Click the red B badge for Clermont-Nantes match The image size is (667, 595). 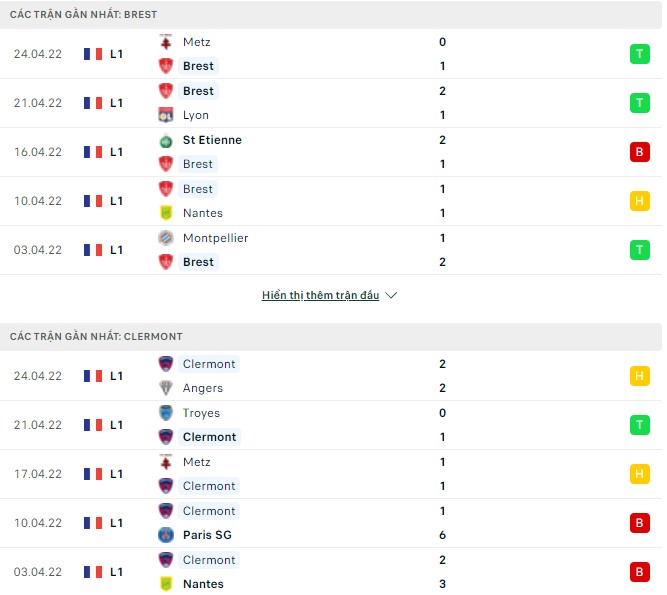click(x=639, y=572)
